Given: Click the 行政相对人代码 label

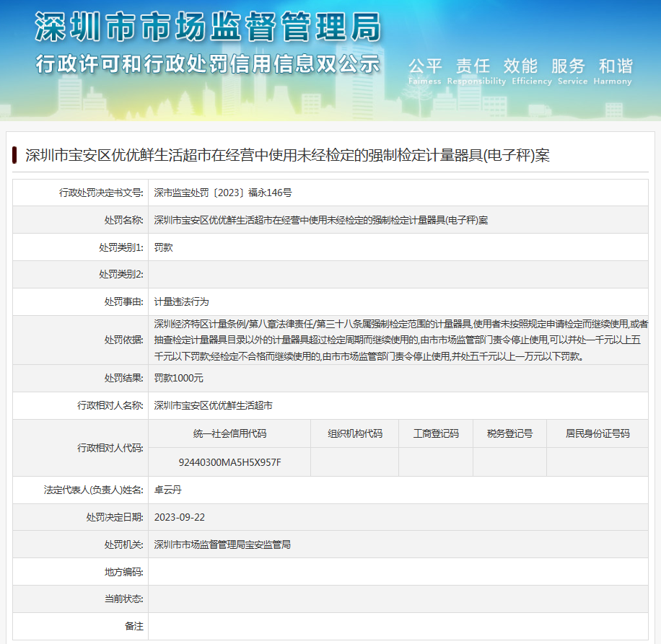Looking at the screenshot, I should pyautogui.click(x=110, y=448).
